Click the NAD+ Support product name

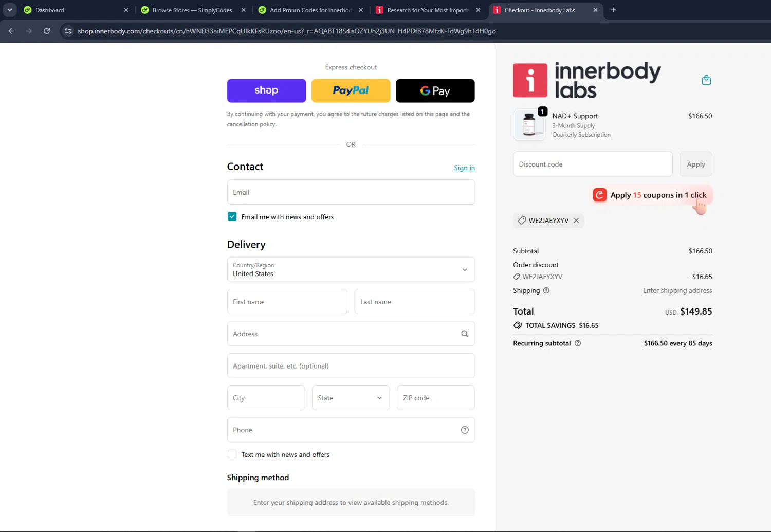575,116
